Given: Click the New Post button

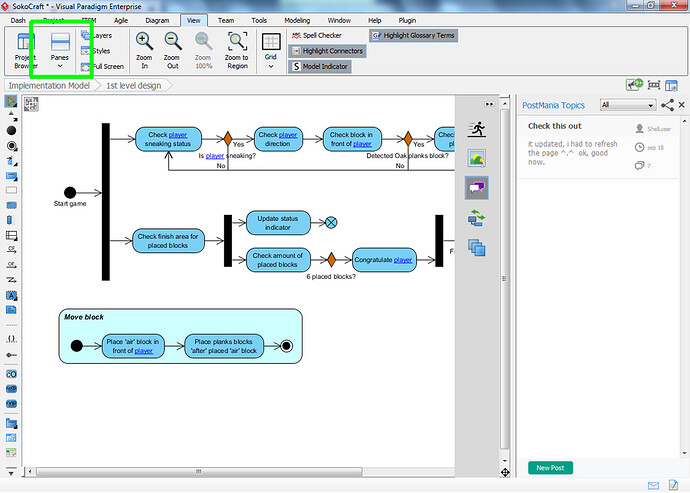Looking at the screenshot, I should click(x=550, y=468).
